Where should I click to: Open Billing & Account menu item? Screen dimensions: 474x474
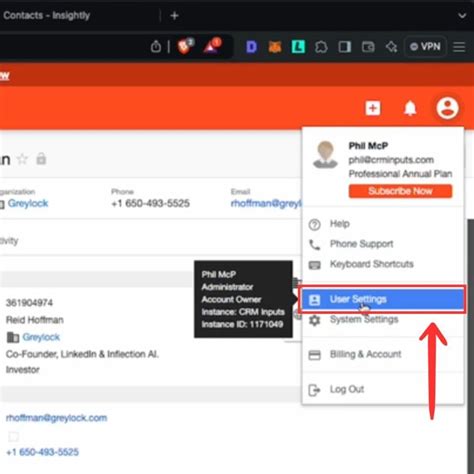(x=383, y=354)
